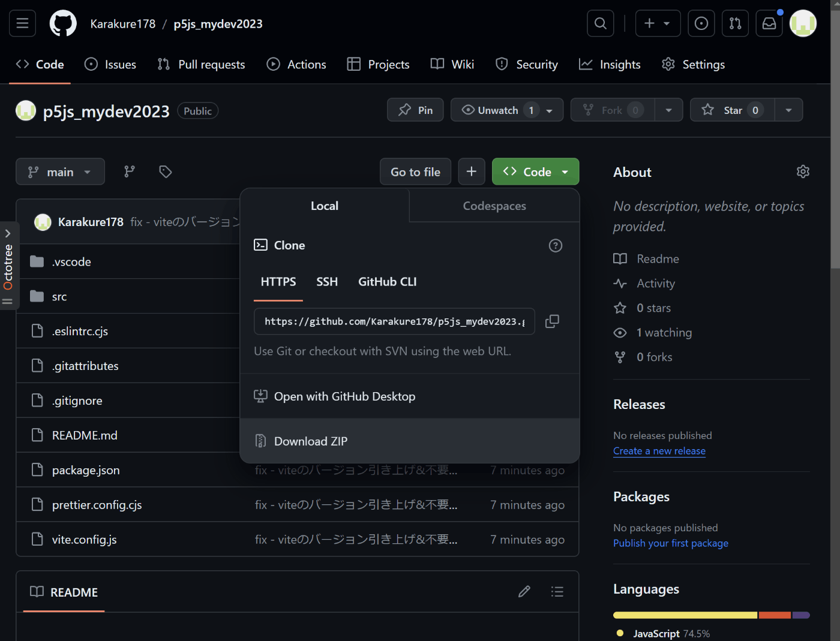
Task: Open the main branch selector
Action: tap(60, 171)
